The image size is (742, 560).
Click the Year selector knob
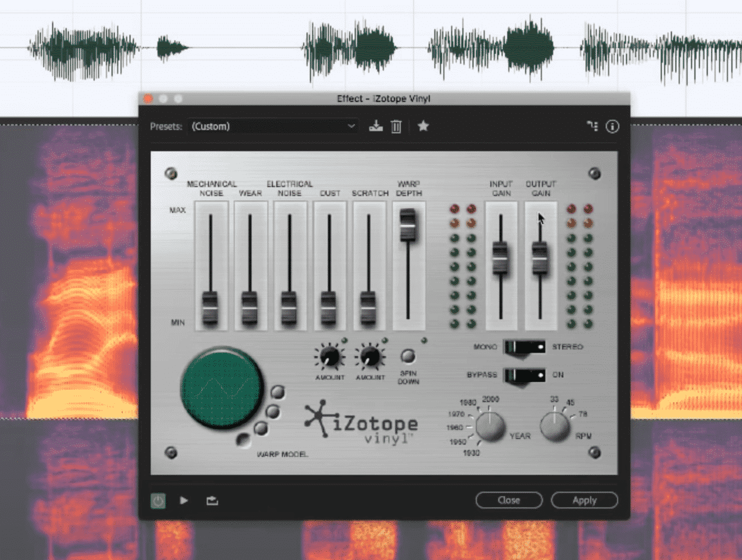pyautogui.click(x=490, y=428)
